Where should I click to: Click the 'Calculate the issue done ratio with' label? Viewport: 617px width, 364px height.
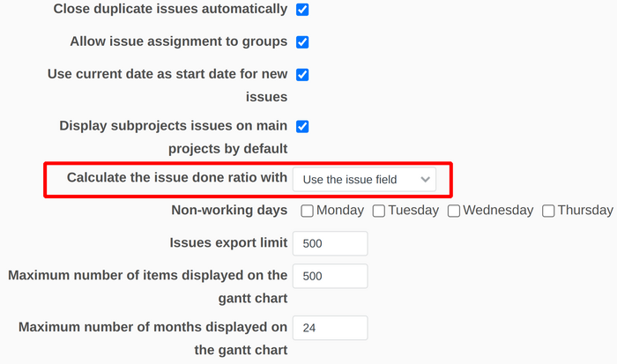[x=177, y=178]
